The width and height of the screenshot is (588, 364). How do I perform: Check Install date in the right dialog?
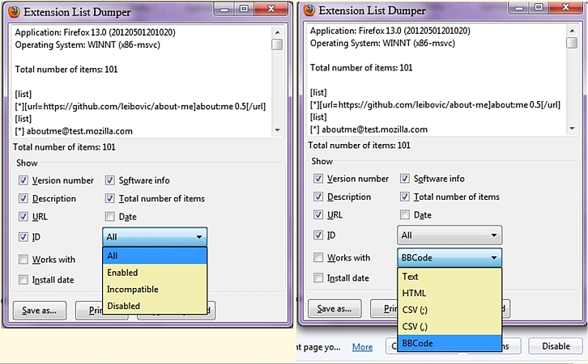(318, 277)
